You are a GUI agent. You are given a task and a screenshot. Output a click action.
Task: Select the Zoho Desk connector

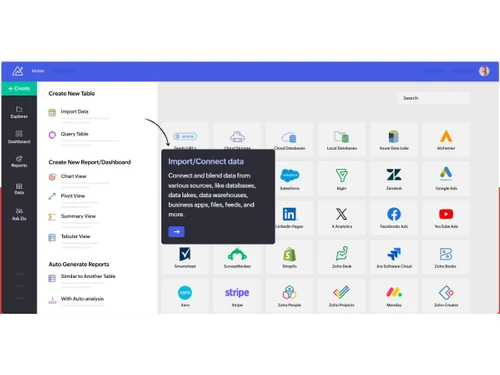[x=342, y=257]
